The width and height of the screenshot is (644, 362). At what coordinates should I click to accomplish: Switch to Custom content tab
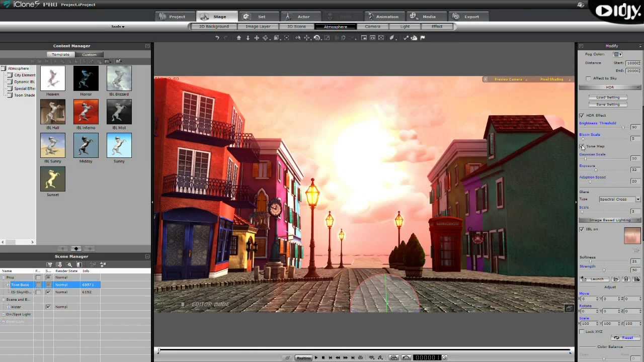click(x=89, y=54)
